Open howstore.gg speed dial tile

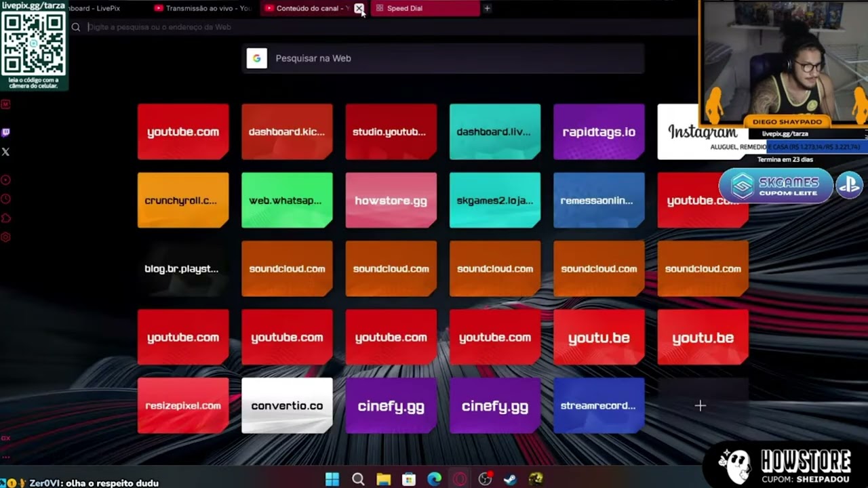pyautogui.click(x=391, y=200)
